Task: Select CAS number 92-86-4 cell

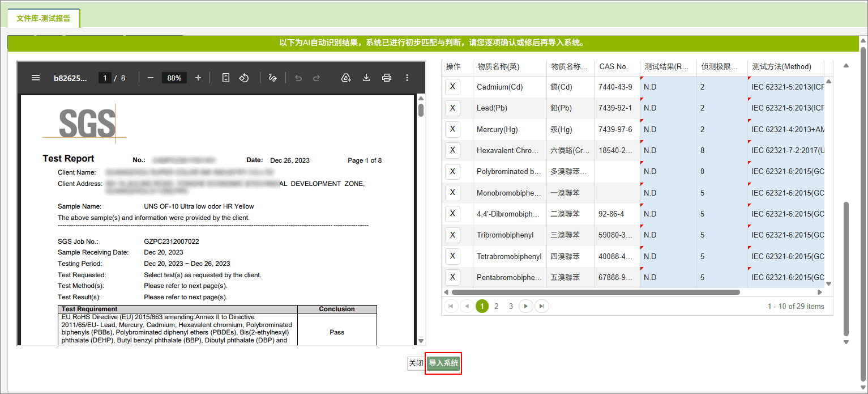Action: [x=618, y=214]
